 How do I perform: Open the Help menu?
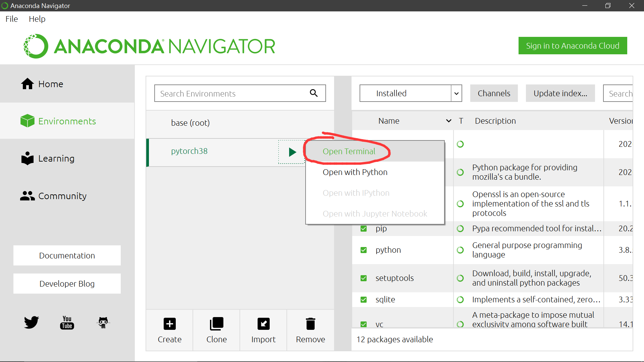point(37,19)
